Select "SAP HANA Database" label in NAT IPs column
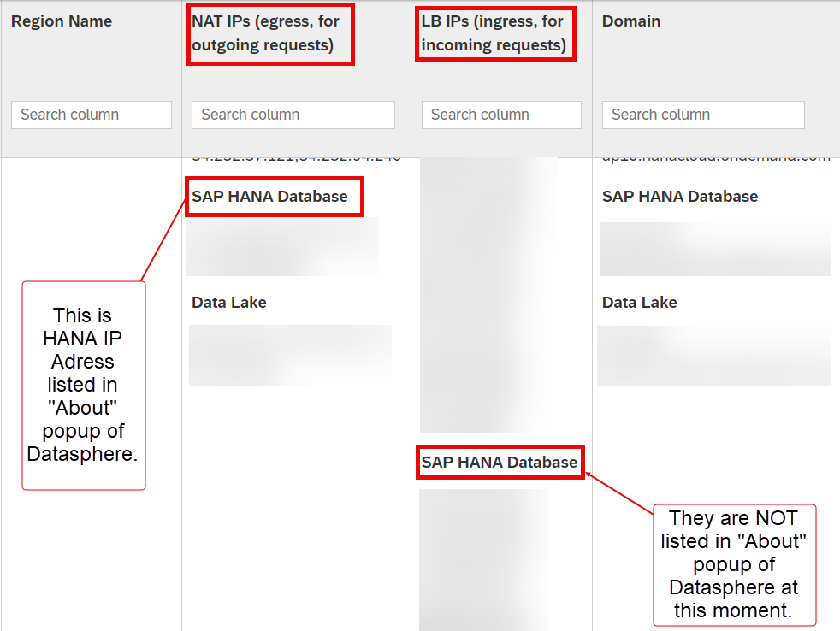 pos(269,197)
